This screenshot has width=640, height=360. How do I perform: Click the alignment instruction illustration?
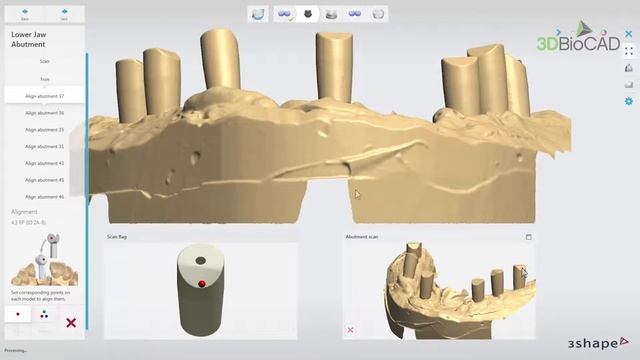point(44,260)
